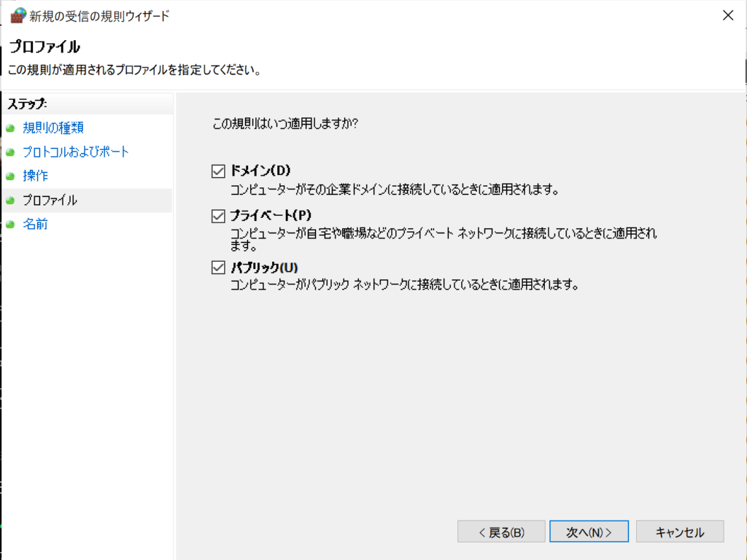
Task: Jump to the 操作 step
Action: 36,176
